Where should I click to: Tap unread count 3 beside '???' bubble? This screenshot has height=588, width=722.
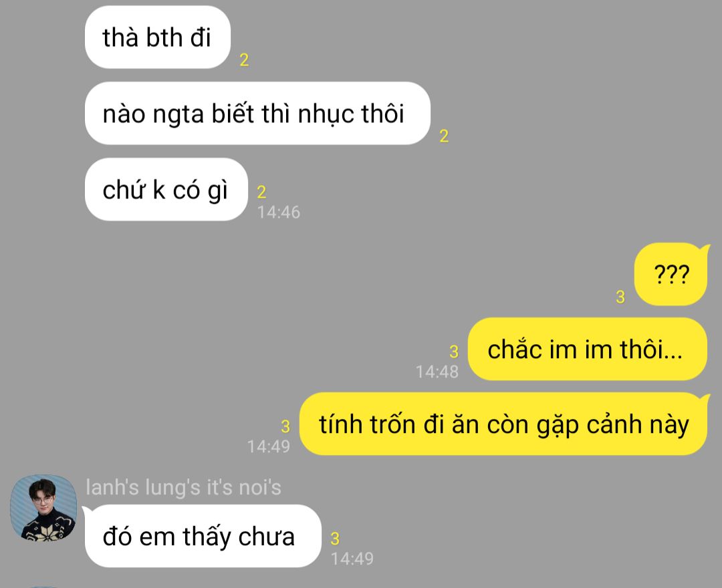(x=620, y=297)
